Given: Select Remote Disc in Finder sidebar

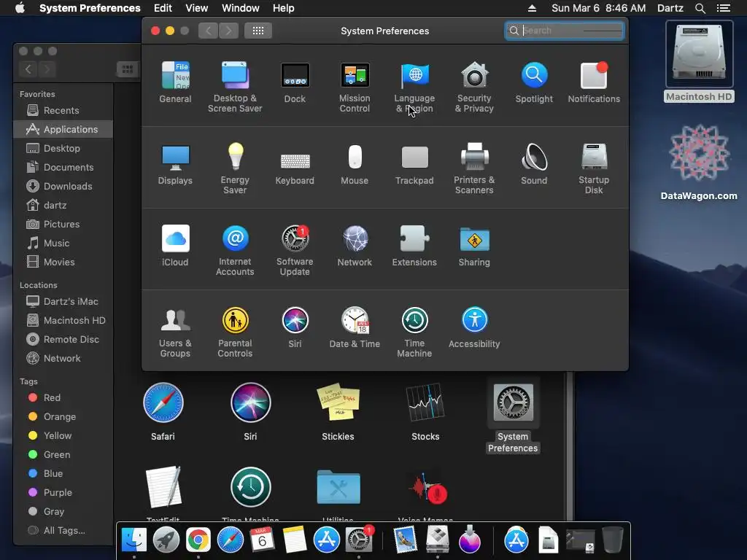Looking at the screenshot, I should (63, 340).
